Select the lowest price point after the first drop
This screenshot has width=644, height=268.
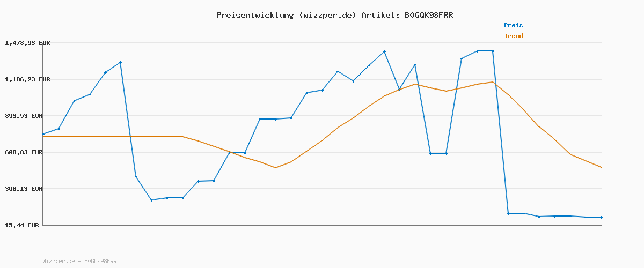(x=151, y=200)
